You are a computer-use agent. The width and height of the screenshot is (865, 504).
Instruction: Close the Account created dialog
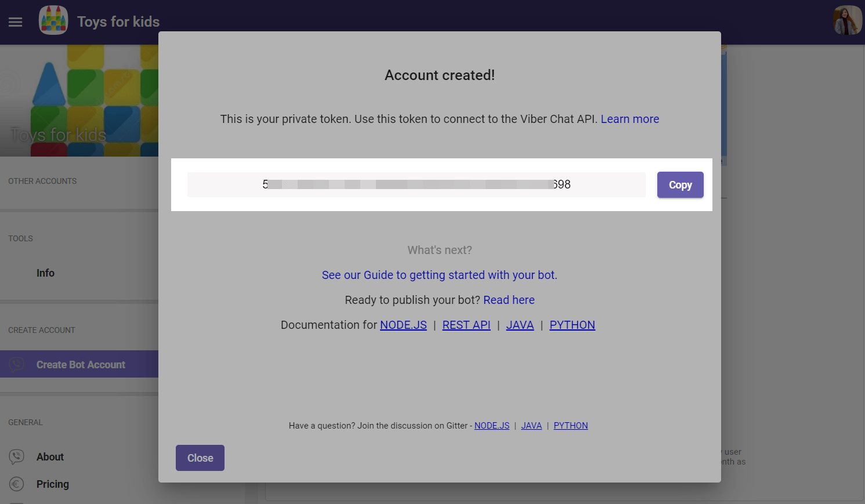click(200, 458)
